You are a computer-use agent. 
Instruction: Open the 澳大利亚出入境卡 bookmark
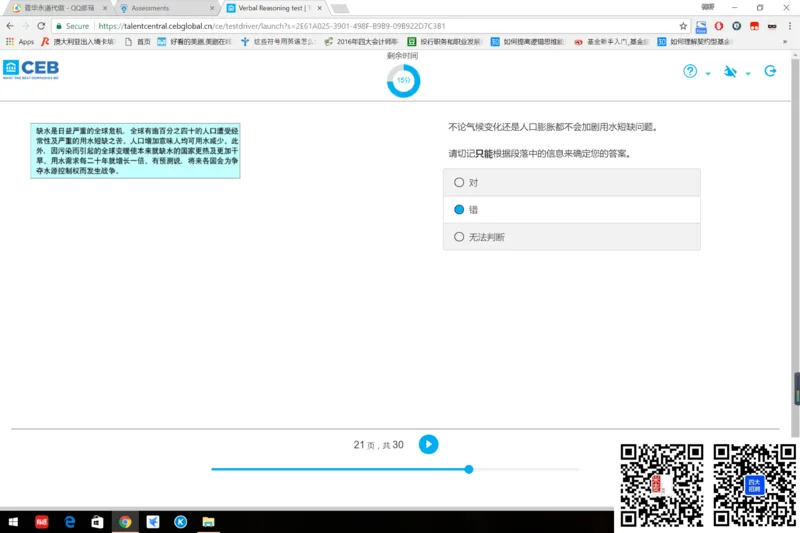(x=78, y=42)
